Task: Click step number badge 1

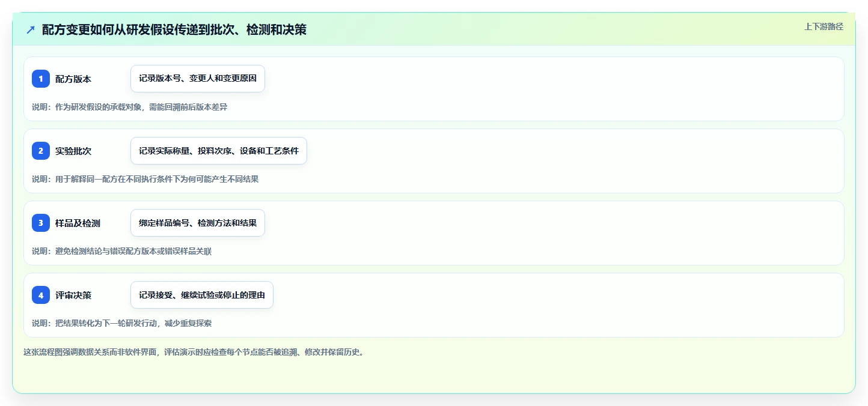Action: pos(41,79)
